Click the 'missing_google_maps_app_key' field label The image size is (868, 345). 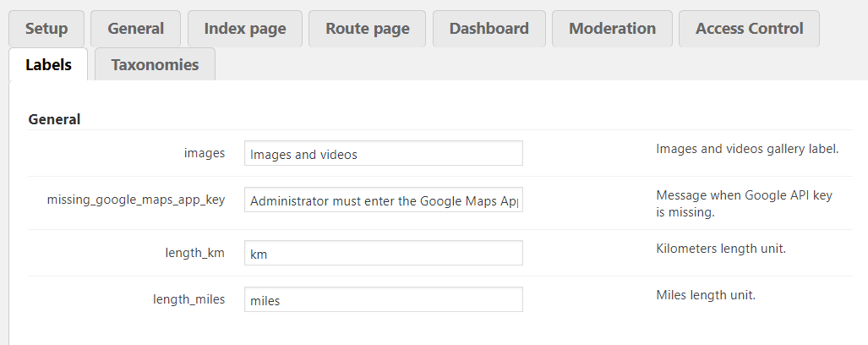136,200
